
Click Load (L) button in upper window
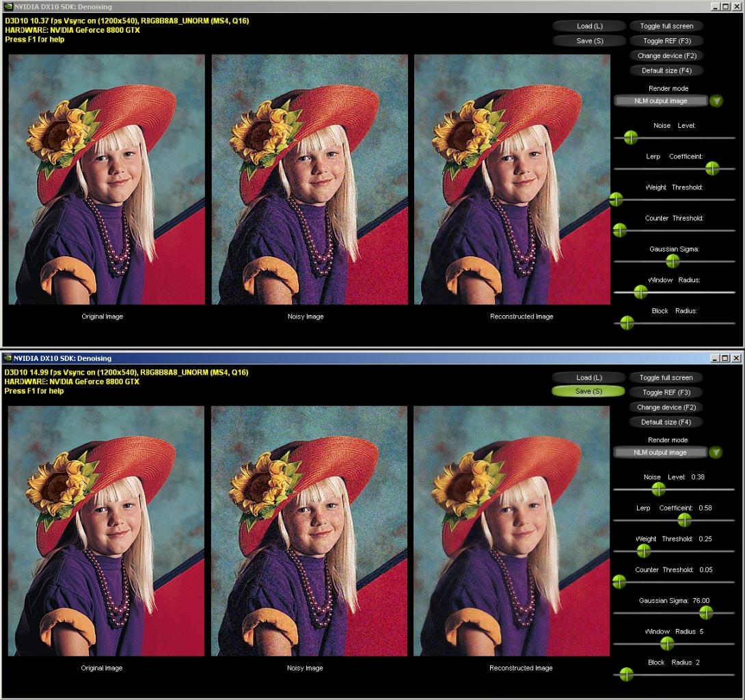[590, 26]
